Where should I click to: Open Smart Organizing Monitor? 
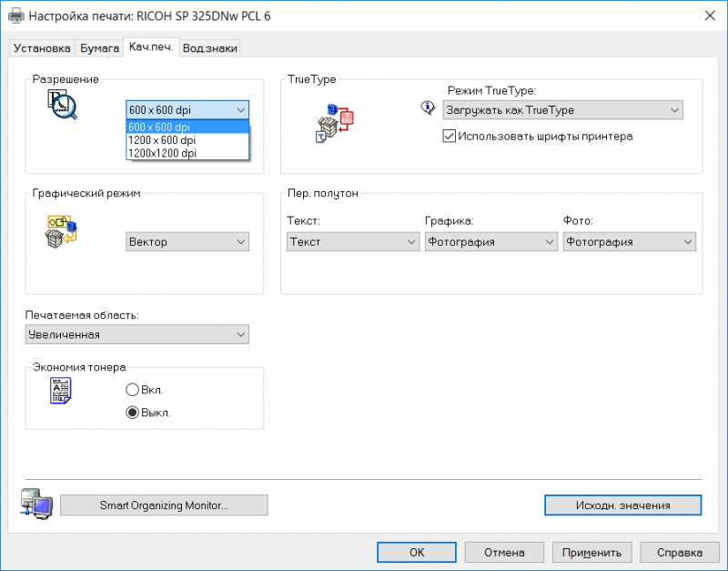[164, 505]
